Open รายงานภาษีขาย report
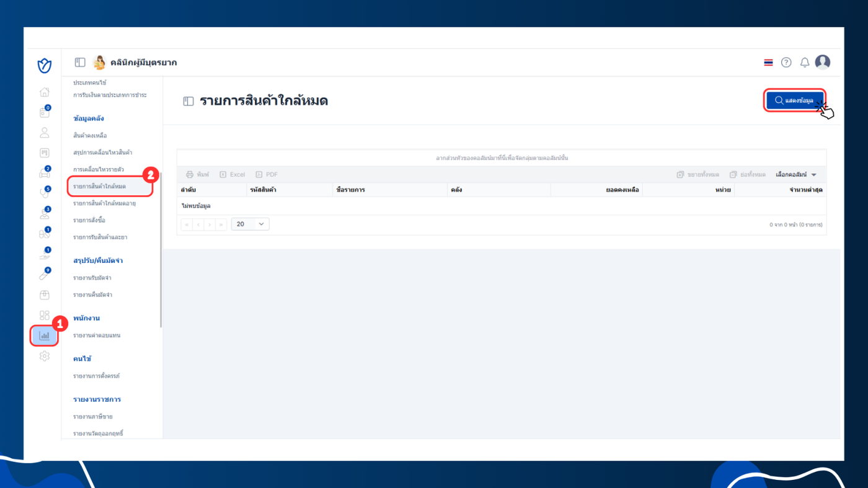The image size is (868, 488). point(92,417)
